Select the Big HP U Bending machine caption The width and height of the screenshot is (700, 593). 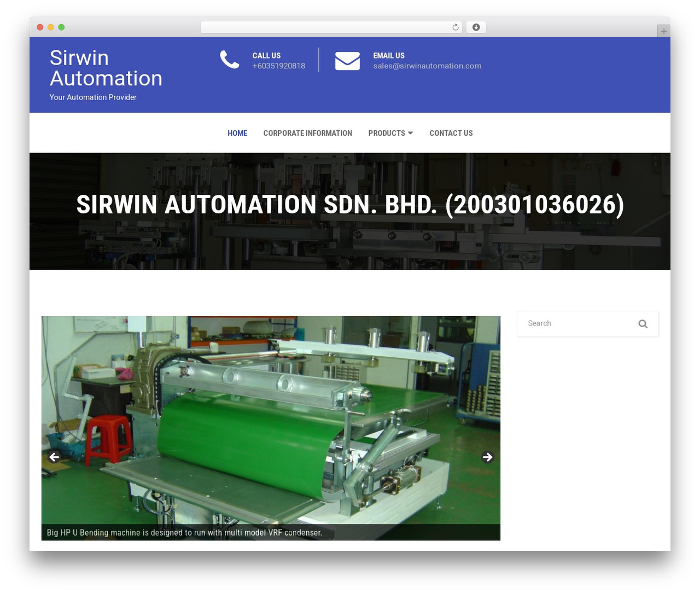[x=184, y=533]
